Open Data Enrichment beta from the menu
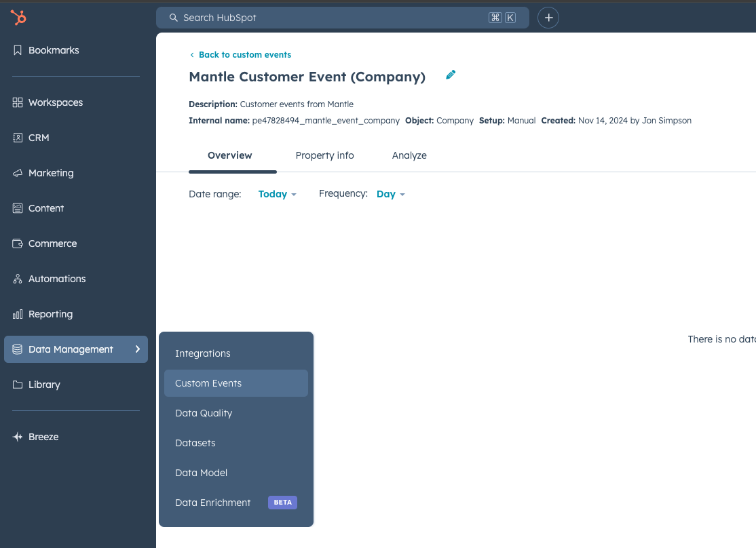This screenshot has height=548, width=756. (212, 503)
